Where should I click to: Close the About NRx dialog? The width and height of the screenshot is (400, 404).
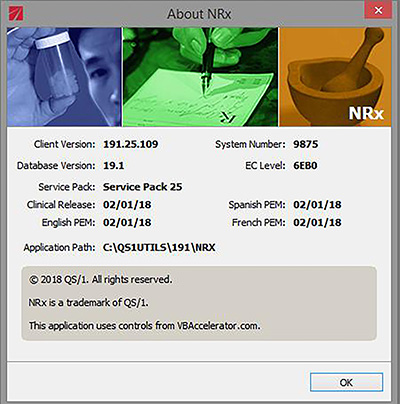pyautogui.click(x=378, y=11)
